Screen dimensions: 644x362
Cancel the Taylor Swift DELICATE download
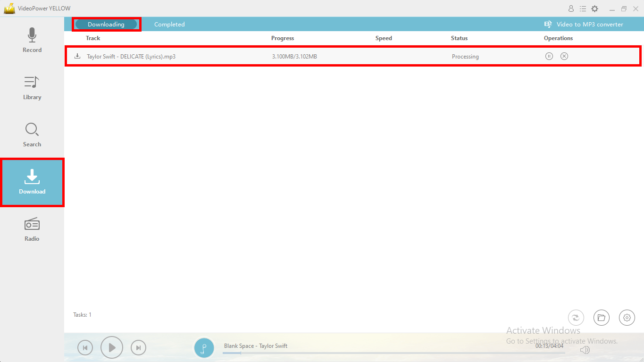pos(564,56)
